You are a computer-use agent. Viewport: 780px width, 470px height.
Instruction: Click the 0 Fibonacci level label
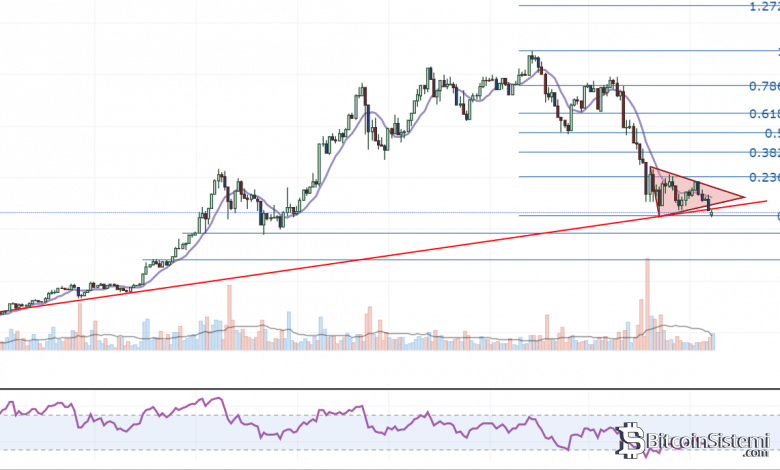click(776, 216)
